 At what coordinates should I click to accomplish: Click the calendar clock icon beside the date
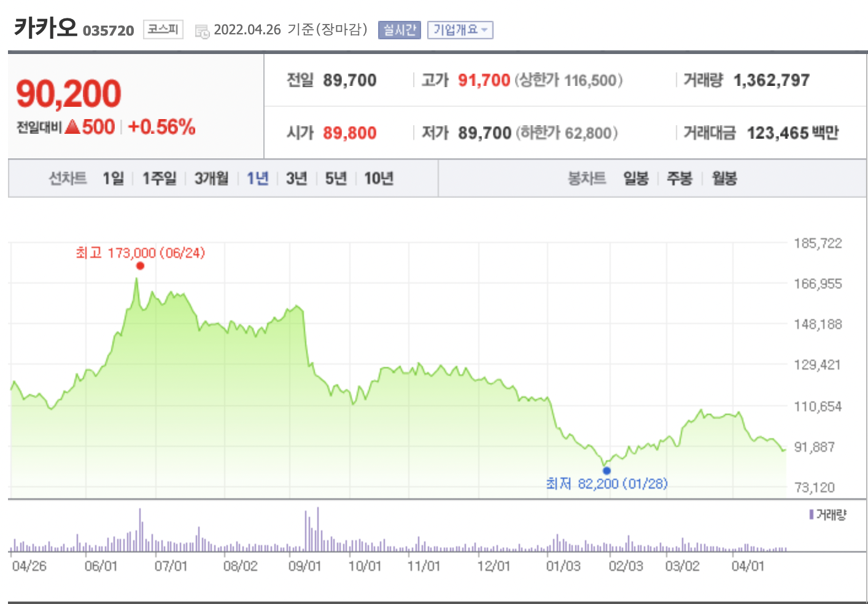pyautogui.click(x=202, y=31)
